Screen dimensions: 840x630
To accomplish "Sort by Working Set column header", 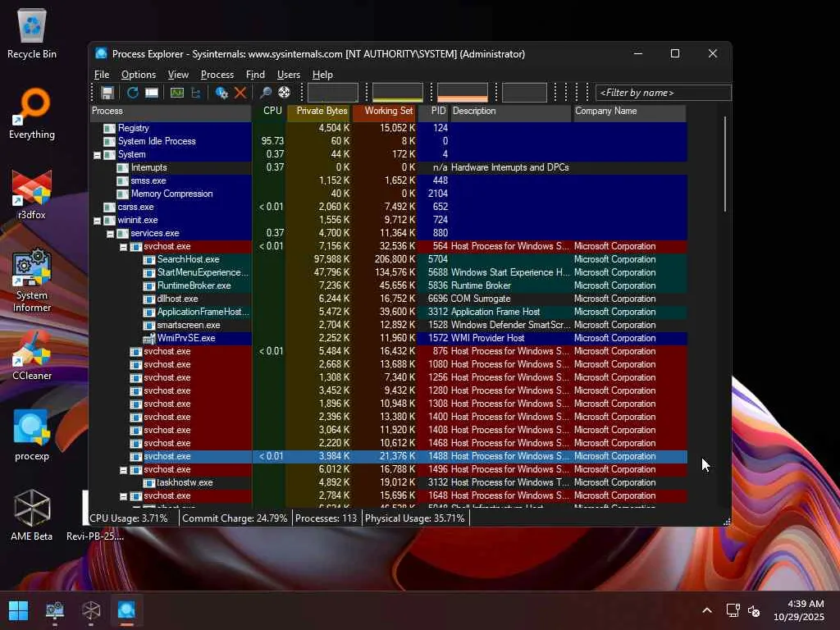I will [x=384, y=112].
